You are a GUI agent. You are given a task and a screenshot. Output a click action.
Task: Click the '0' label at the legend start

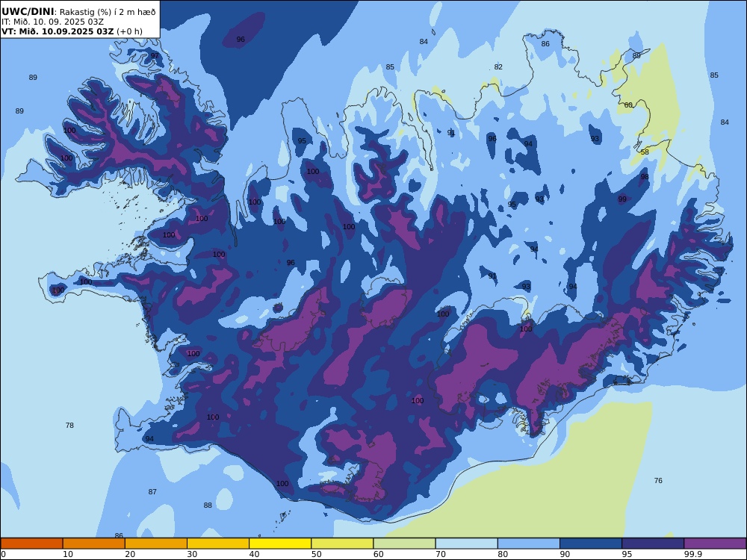pyautogui.click(x=3, y=554)
